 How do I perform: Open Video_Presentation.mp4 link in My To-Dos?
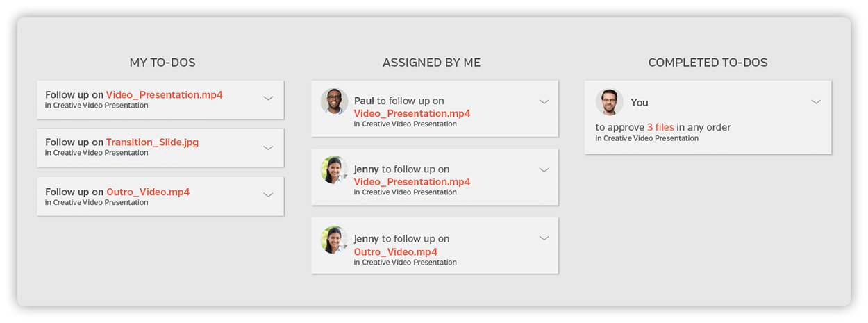click(164, 95)
